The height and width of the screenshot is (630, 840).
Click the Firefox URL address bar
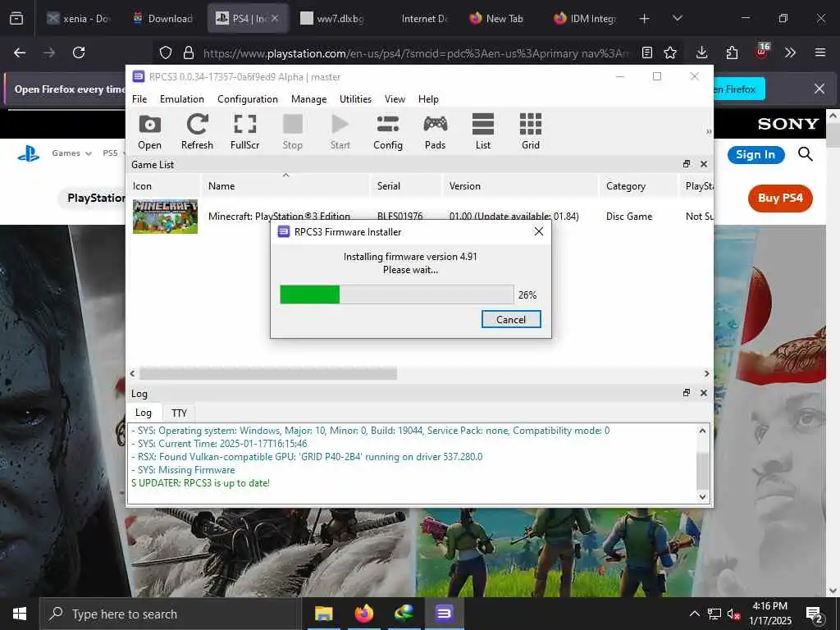[415, 53]
